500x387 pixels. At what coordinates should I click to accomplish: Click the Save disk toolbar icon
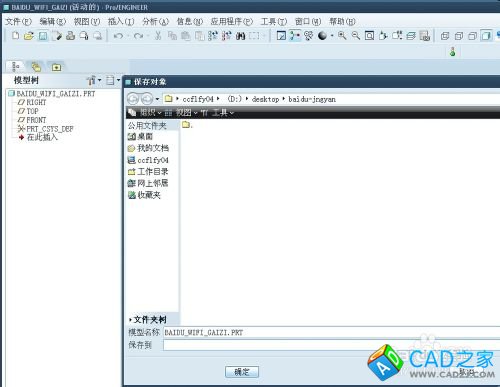click(x=43, y=35)
